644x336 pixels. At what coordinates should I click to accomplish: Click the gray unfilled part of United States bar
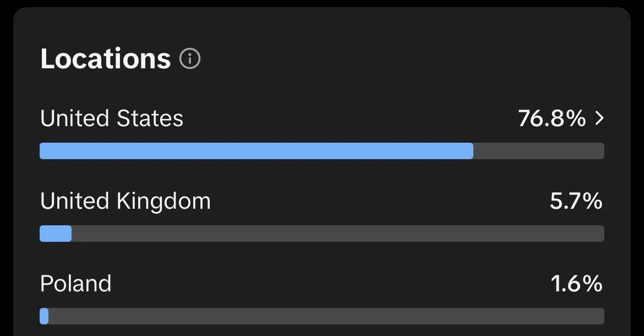pos(538,151)
